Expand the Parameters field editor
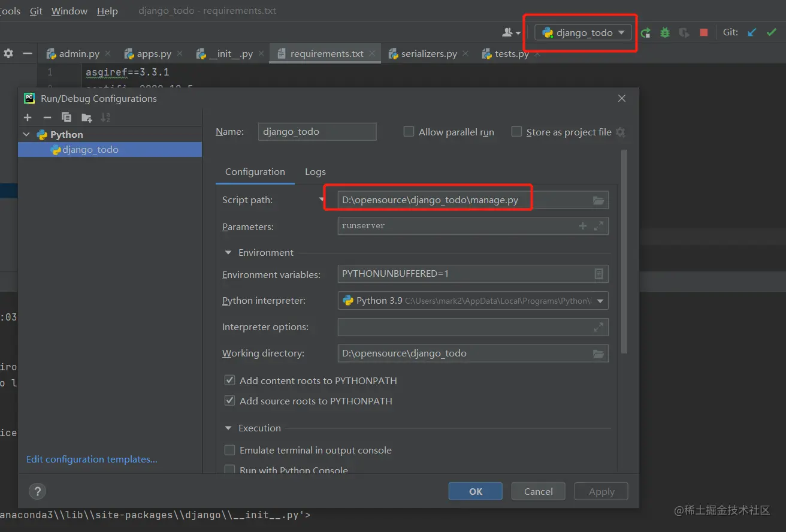The width and height of the screenshot is (786, 532). click(x=598, y=226)
